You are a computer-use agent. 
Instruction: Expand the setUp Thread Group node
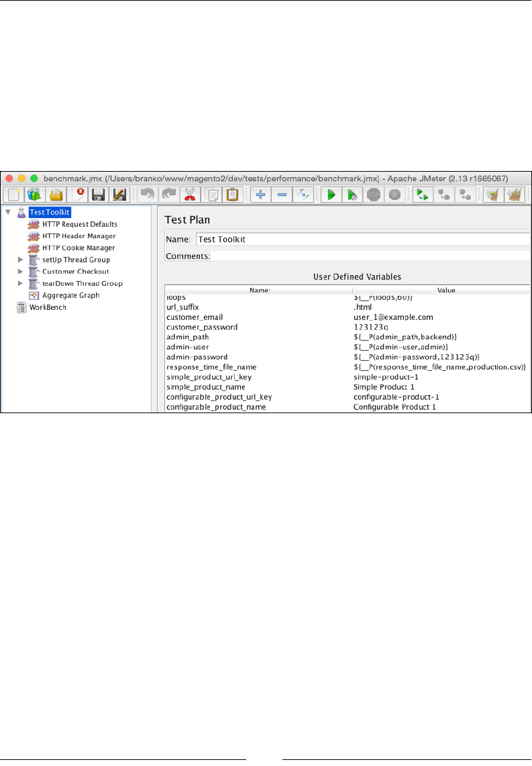tap(21, 260)
